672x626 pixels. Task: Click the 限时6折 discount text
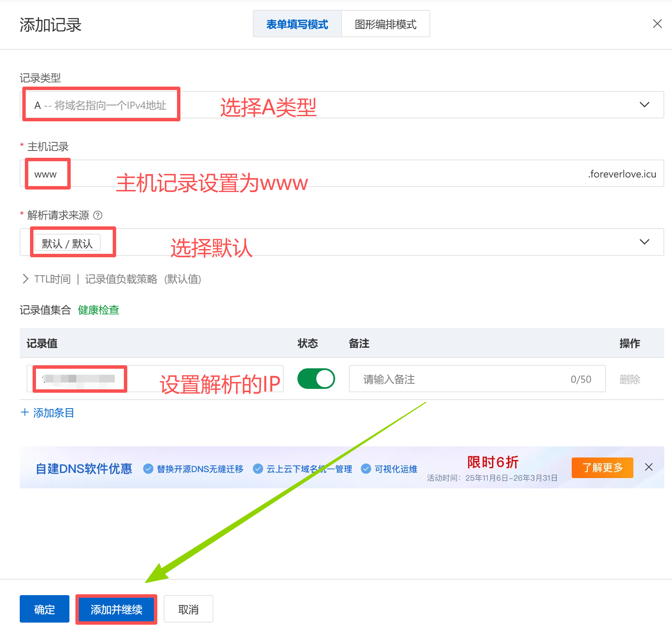point(493,462)
